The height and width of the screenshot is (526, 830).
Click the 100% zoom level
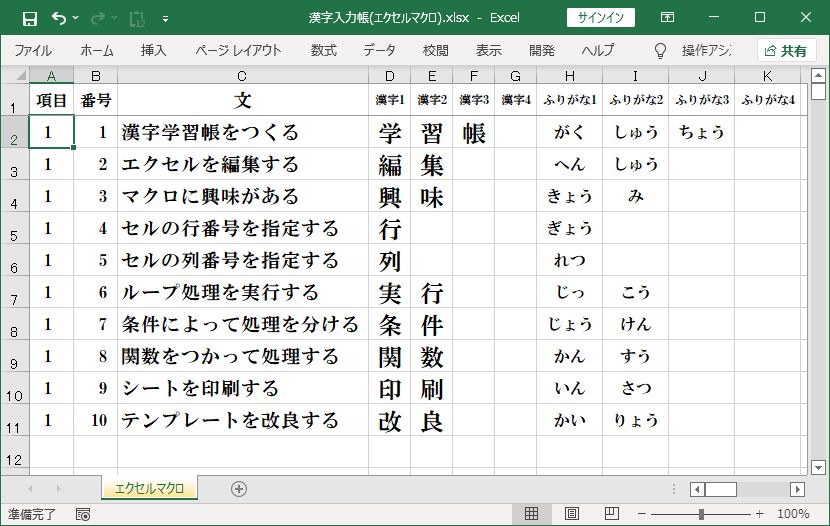point(793,514)
